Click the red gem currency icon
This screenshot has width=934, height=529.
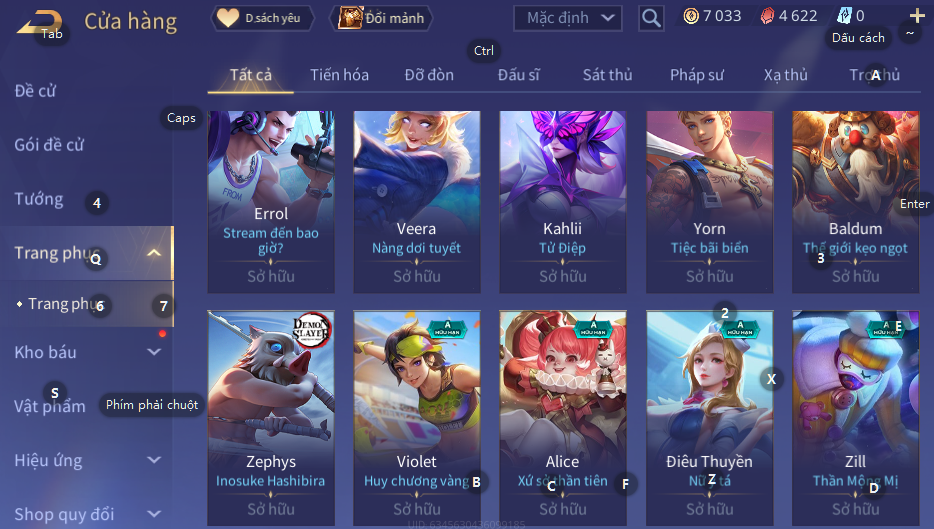[767, 16]
